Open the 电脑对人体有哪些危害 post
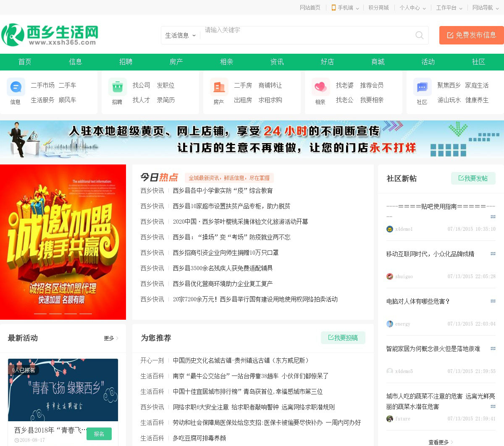The height and width of the screenshot is (446, 504). click(x=418, y=301)
